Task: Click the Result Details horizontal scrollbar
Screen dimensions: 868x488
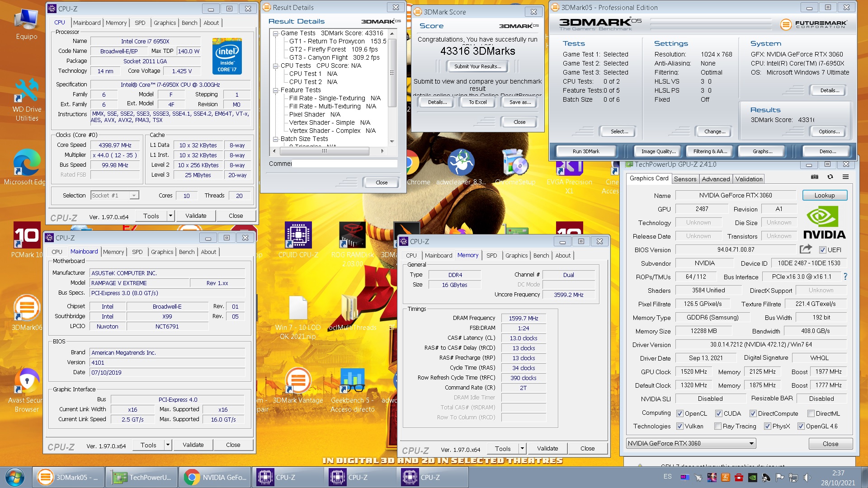Action: point(328,151)
